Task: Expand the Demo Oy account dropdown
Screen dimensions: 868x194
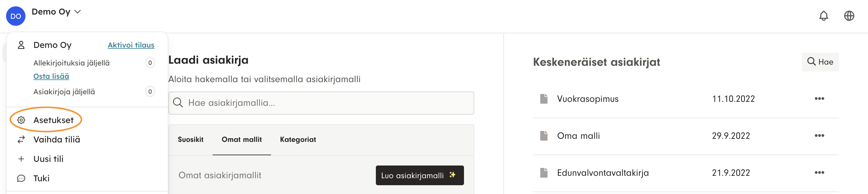Action: coord(56,12)
